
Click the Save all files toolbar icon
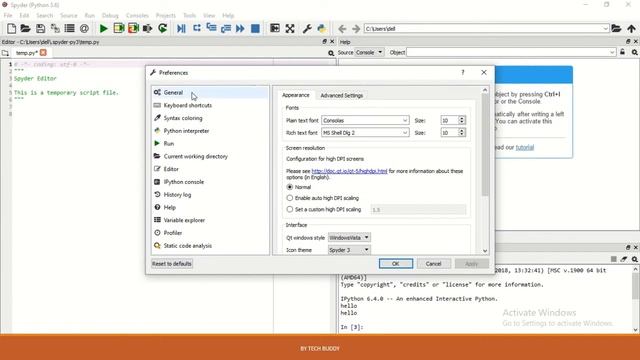coord(55,28)
